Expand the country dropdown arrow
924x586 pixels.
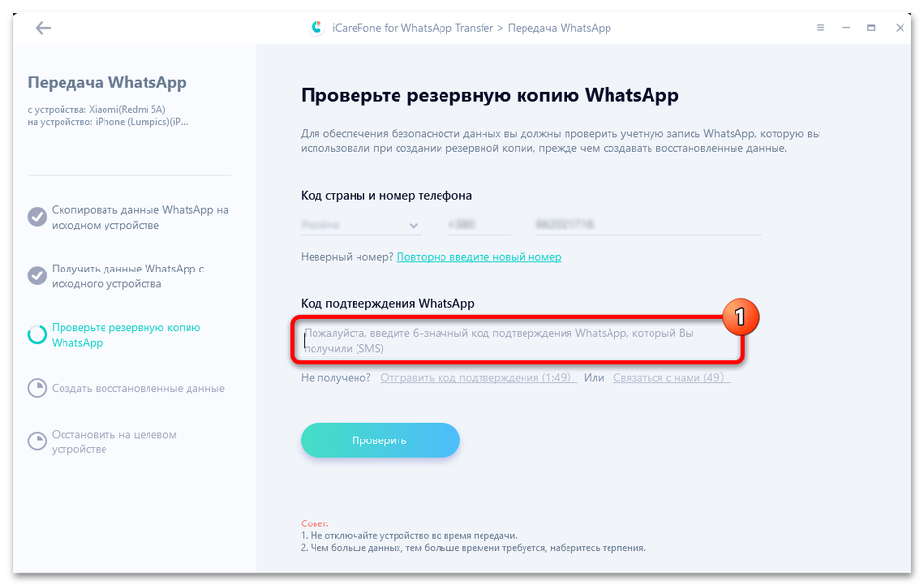(414, 225)
